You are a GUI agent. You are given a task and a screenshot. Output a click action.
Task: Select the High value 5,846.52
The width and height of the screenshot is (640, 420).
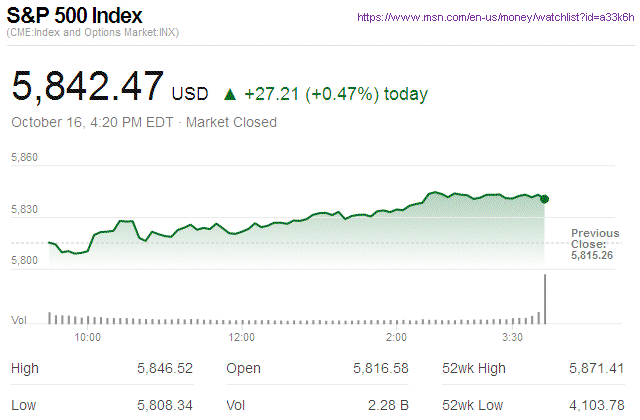tap(164, 369)
